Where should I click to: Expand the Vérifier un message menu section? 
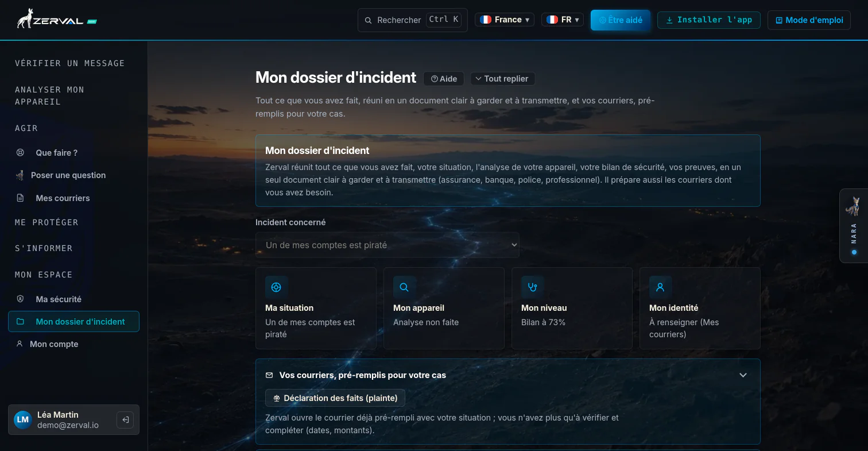tap(70, 63)
